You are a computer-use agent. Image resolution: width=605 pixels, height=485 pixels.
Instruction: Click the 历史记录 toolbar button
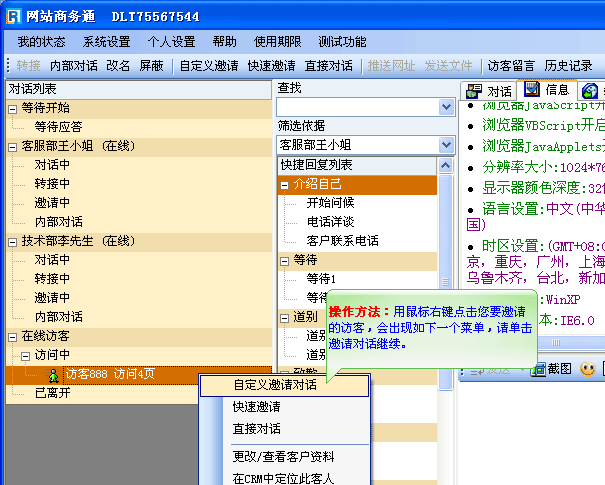coord(569,66)
